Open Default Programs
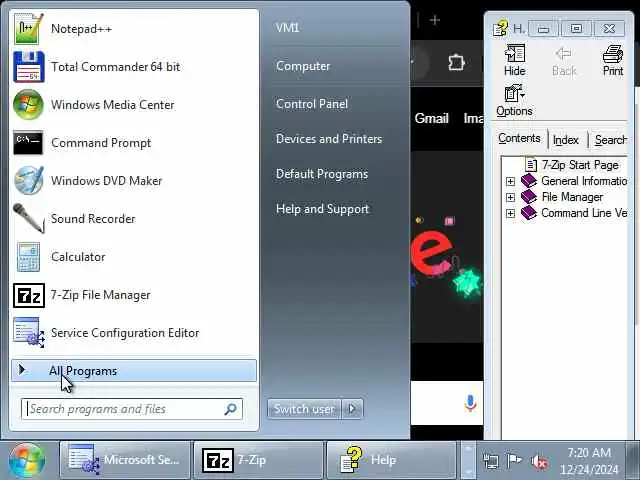The width and height of the screenshot is (640, 480). [x=322, y=174]
